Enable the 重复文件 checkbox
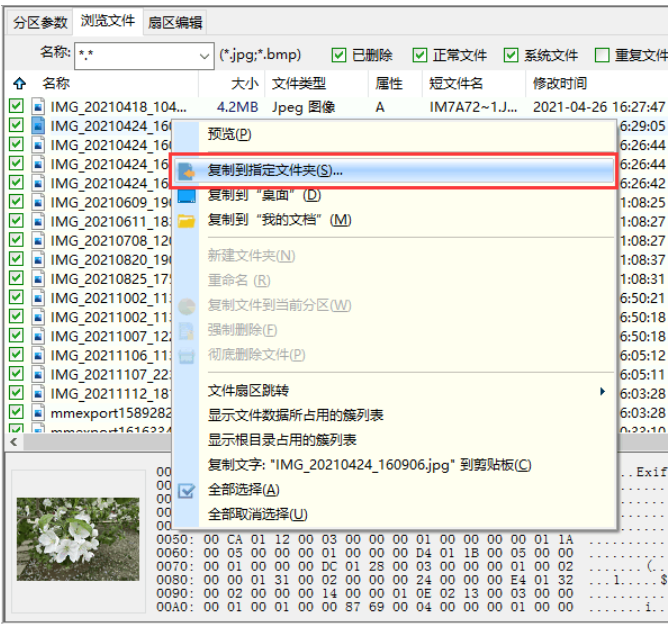Image resolution: width=672 pixels, height=624 pixels. tap(602, 55)
